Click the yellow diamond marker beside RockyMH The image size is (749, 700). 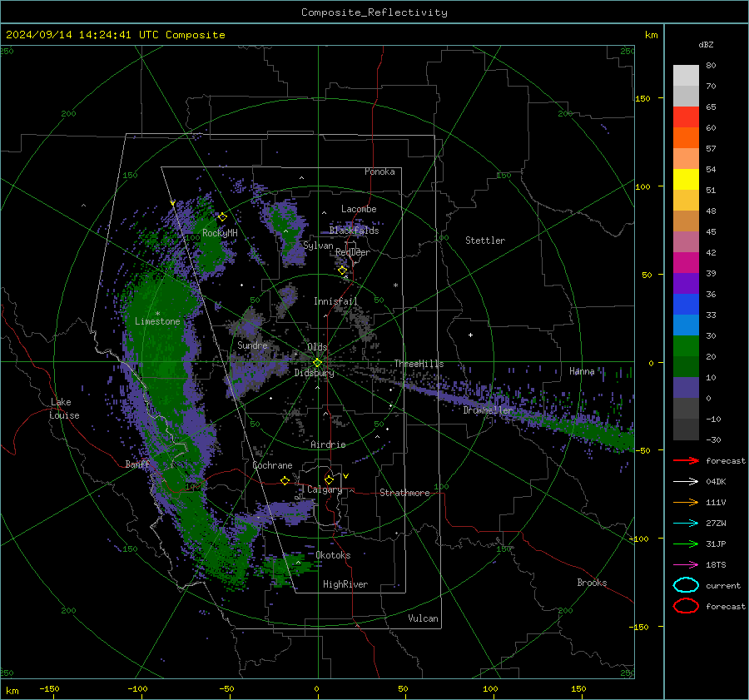click(222, 217)
